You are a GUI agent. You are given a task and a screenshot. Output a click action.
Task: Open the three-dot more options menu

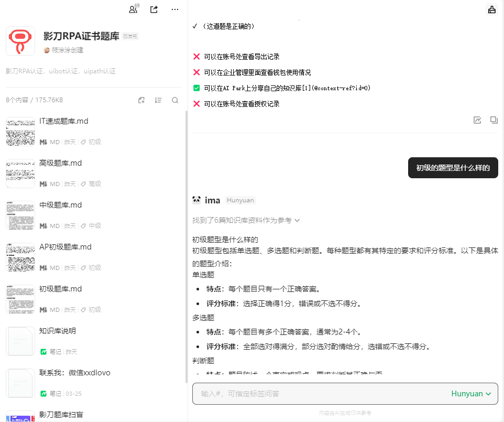point(175,9)
